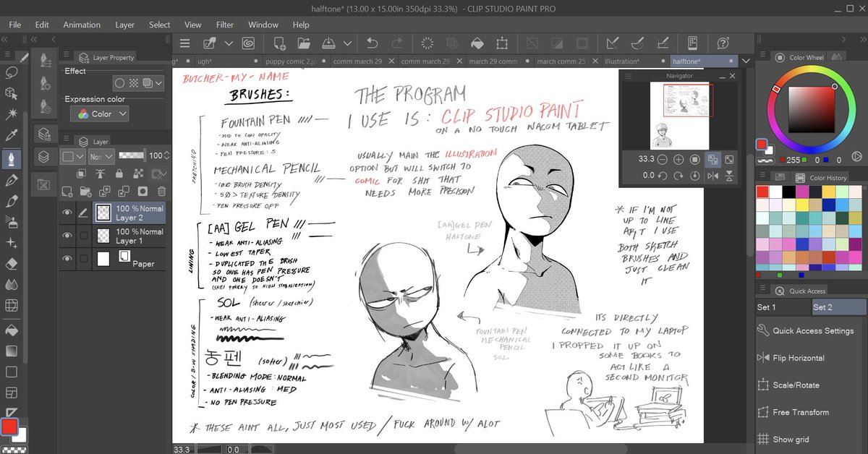Select the Brush tool
The width and height of the screenshot is (868, 454).
click(12, 200)
